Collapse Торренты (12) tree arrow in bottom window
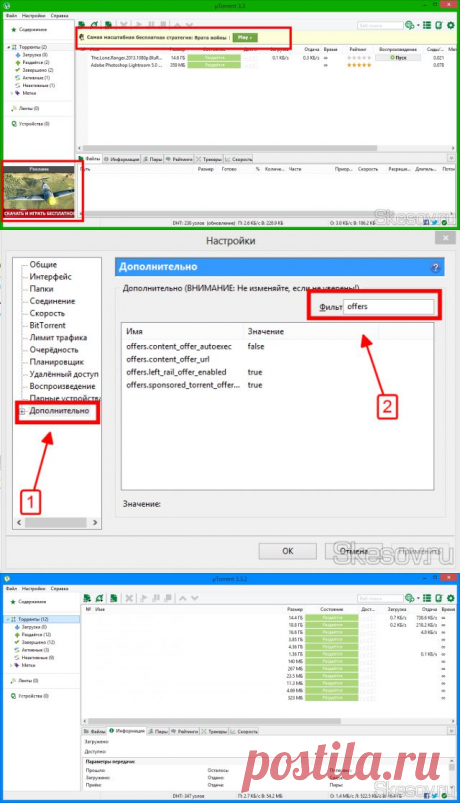Screen dimensions: 460x803 8,619
